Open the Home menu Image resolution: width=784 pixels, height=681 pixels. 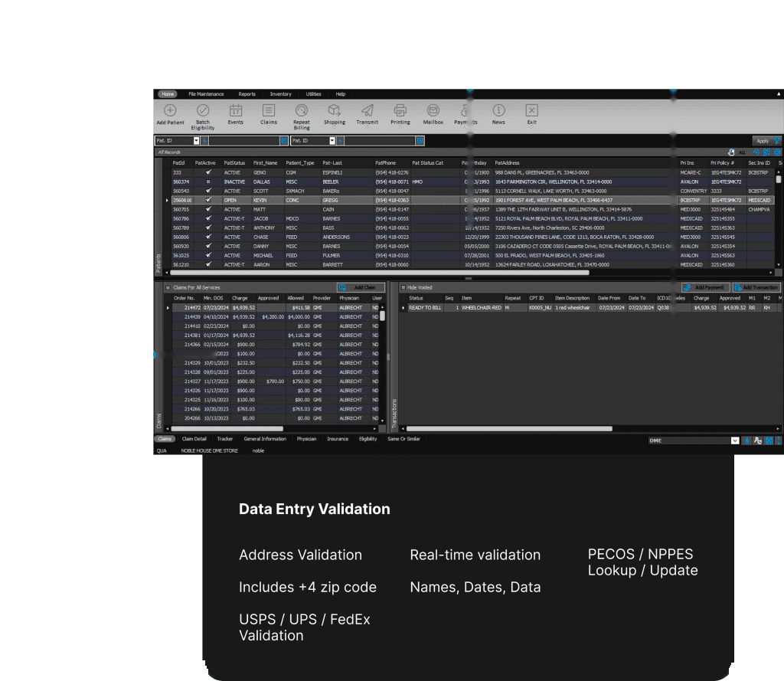point(168,94)
